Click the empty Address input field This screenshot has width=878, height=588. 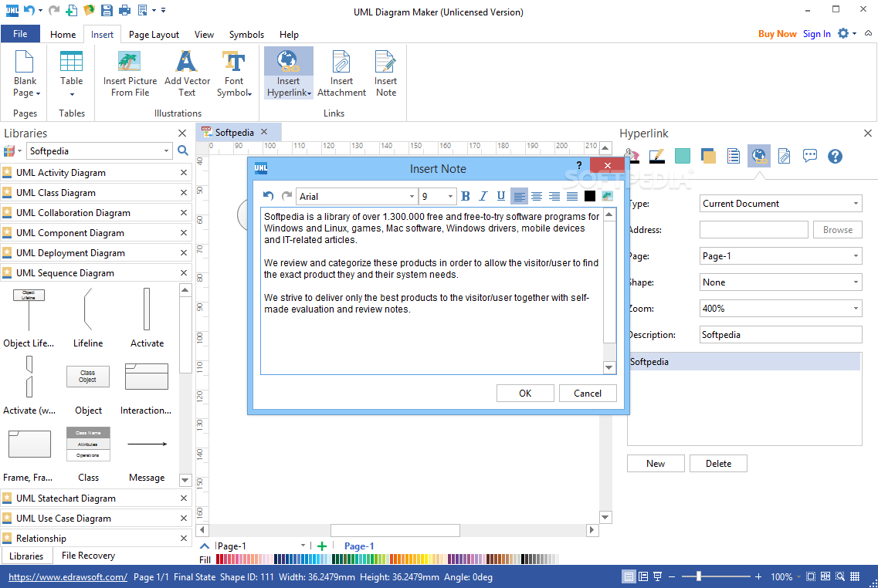[x=754, y=230]
